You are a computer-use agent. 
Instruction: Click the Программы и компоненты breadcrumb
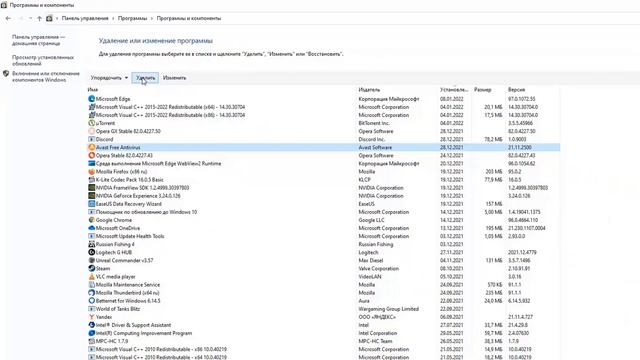pyautogui.click(x=189, y=18)
